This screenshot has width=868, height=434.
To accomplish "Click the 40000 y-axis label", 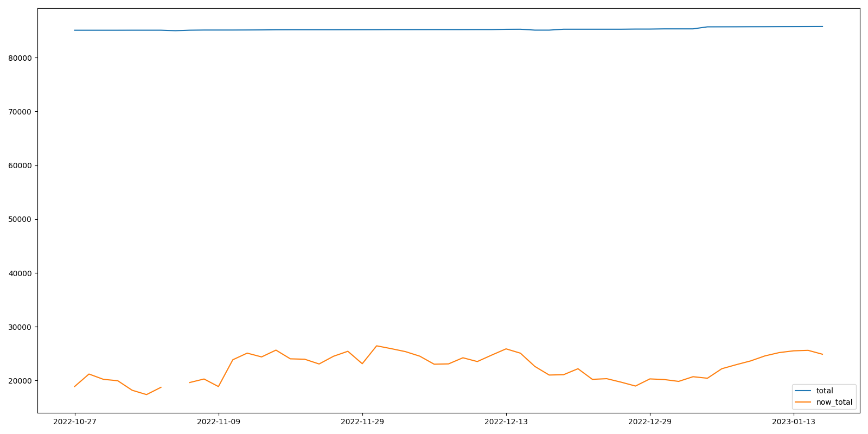I will click(x=21, y=273).
